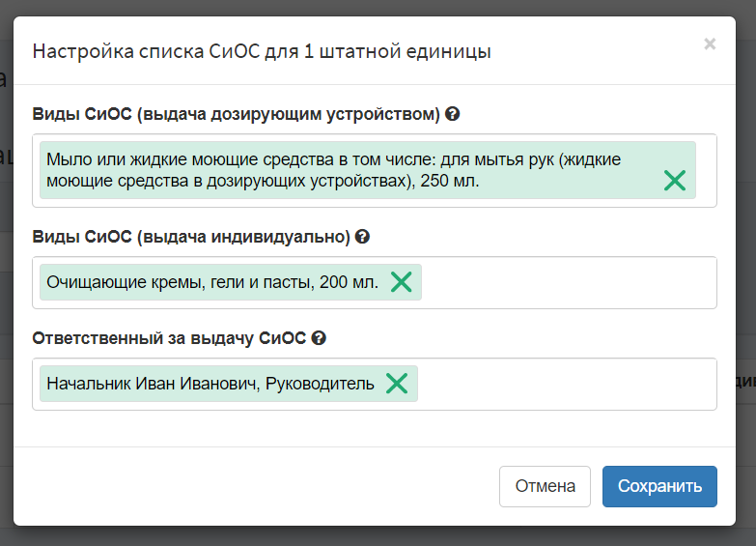The image size is (756, 546).
Task: Open help for dosing device СиОС types
Action: 452,114
